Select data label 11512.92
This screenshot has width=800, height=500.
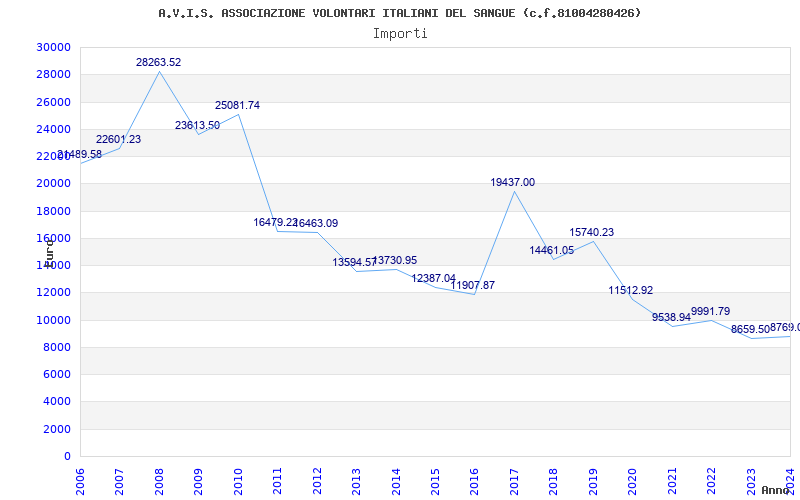tap(631, 291)
